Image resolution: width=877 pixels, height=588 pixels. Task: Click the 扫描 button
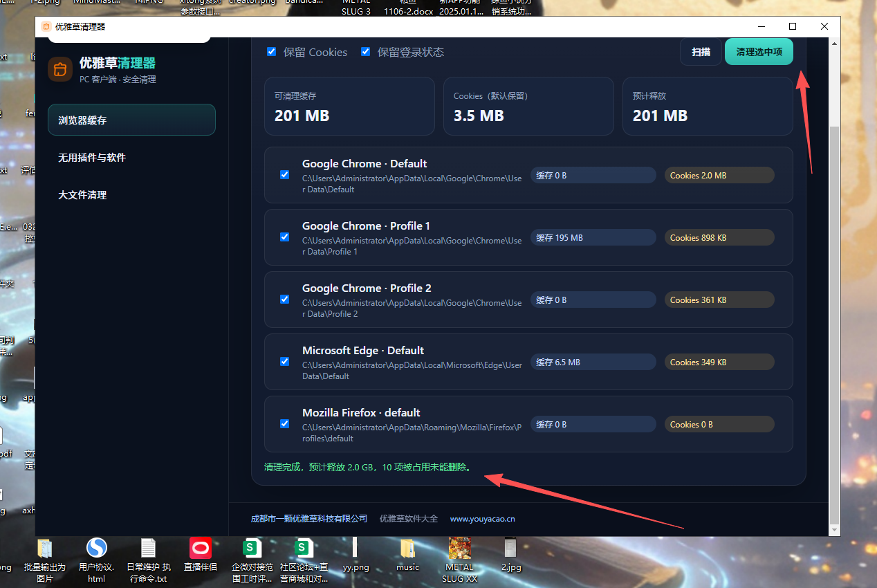pos(701,52)
